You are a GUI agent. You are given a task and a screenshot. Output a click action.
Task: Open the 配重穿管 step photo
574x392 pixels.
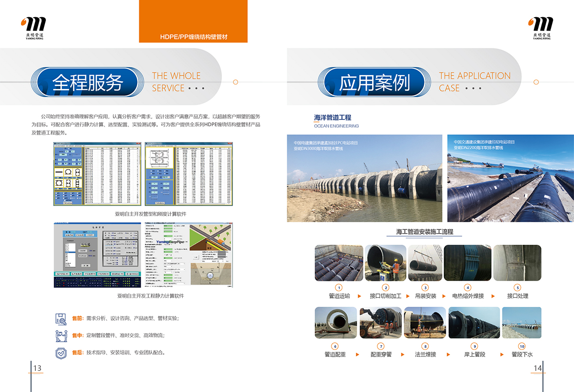[x=381, y=323]
